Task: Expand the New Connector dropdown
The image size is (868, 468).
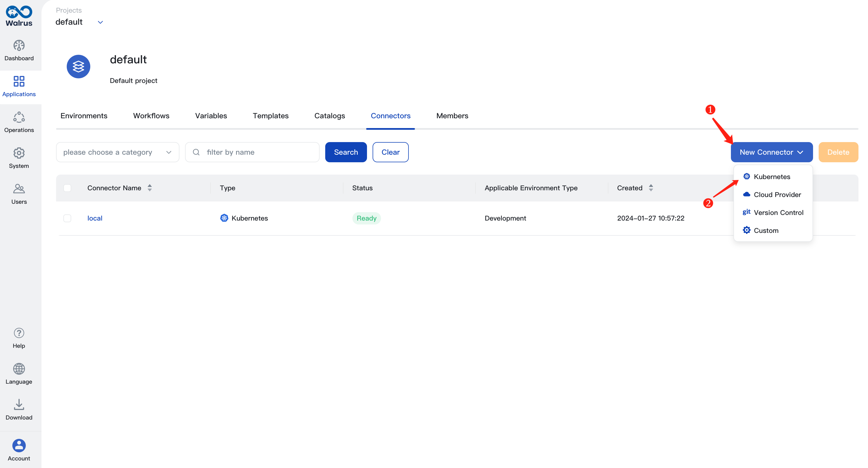Action: pos(772,152)
